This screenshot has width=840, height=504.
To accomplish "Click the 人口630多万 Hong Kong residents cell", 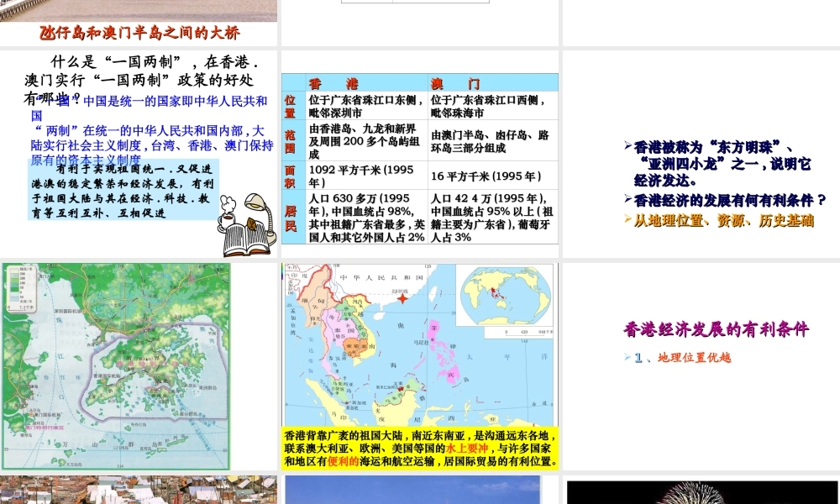I will click(x=366, y=218).
